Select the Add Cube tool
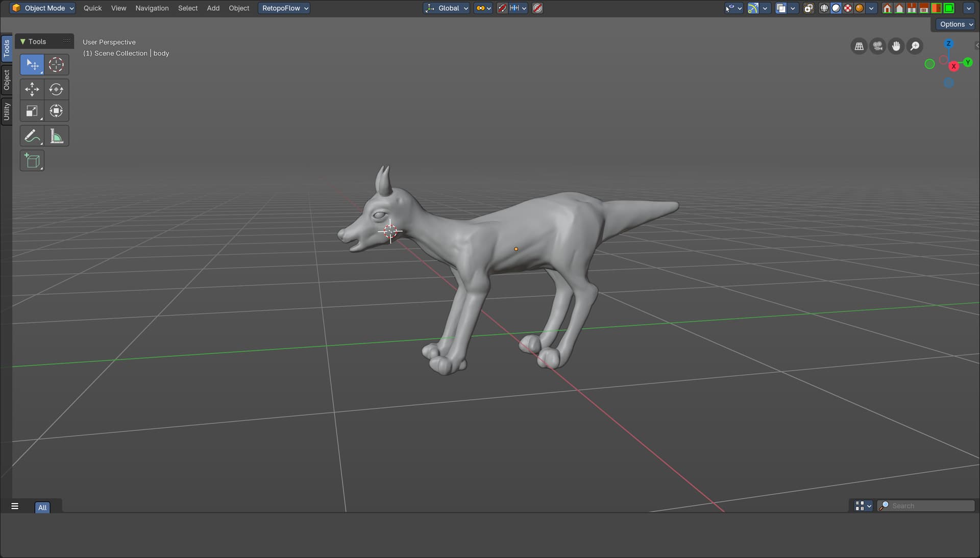The height and width of the screenshot is (558, 980). (32, 161)
